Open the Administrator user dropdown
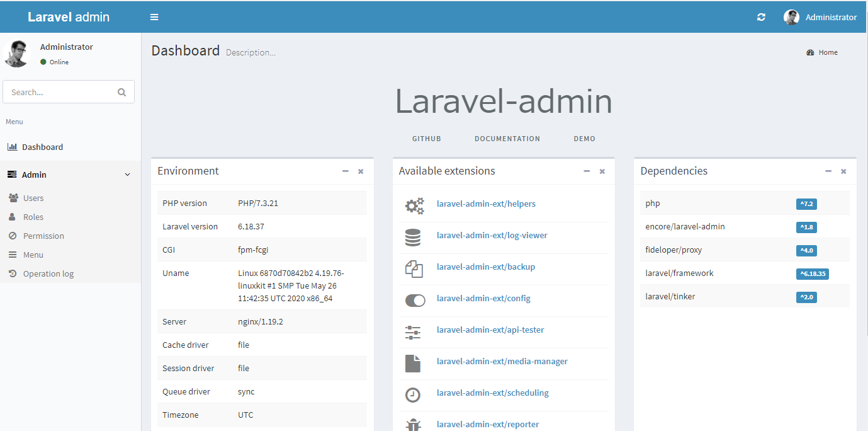868x431 pixels. (820, 17)
